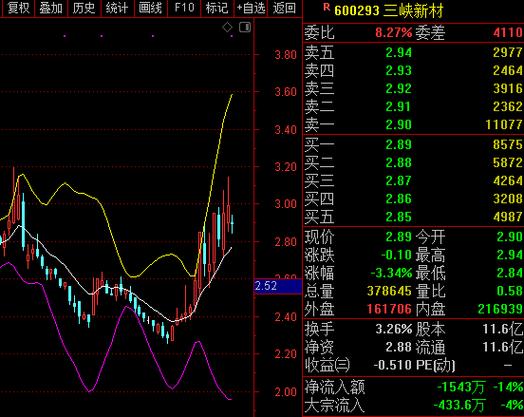Select the 叠加 overlay tool
The width and height of the screenshot is (524, 417).
[51, 8]
